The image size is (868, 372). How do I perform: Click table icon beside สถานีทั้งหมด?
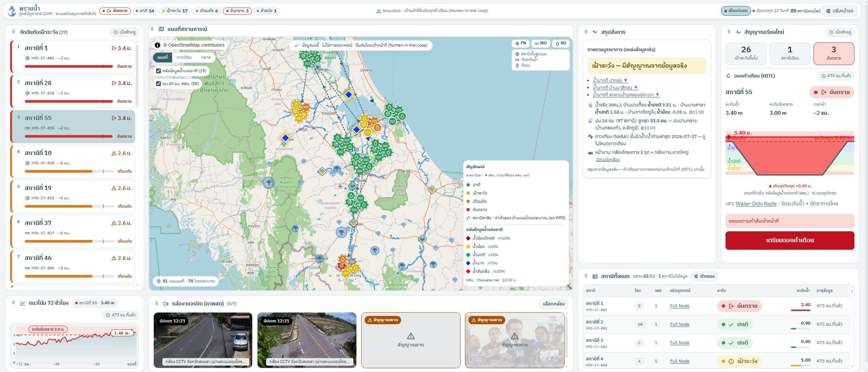tap(595, 276)
